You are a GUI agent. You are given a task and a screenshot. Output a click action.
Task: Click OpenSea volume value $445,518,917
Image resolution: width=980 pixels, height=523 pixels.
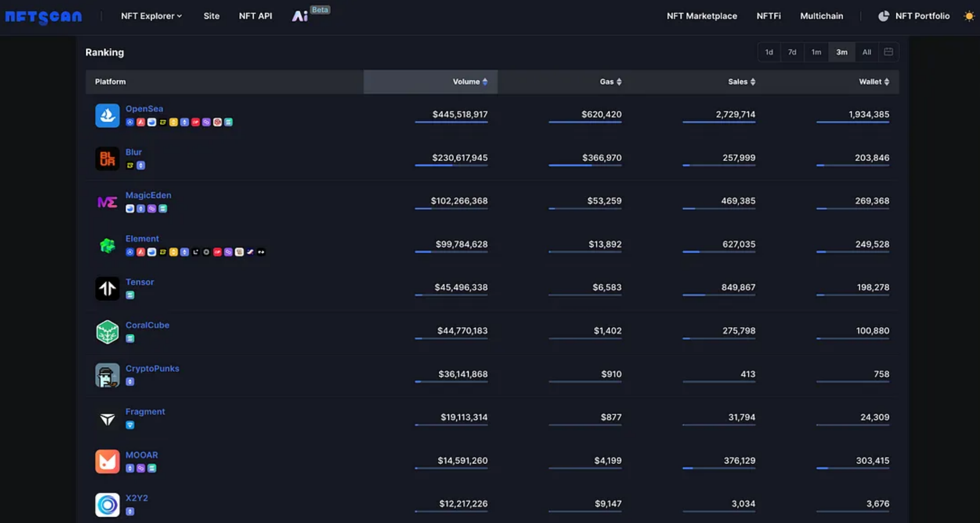[x=460, y=114]
